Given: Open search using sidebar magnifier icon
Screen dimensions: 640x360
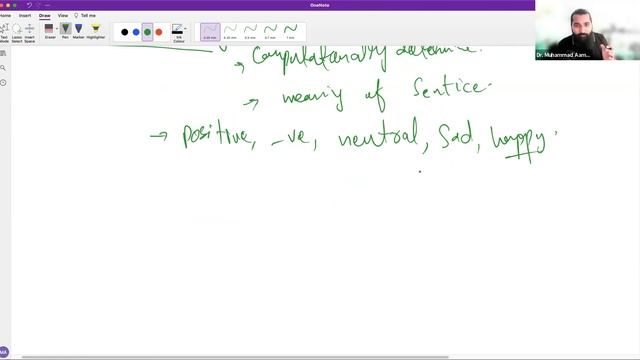Looking at the screenshot, I should coord(3,68).
